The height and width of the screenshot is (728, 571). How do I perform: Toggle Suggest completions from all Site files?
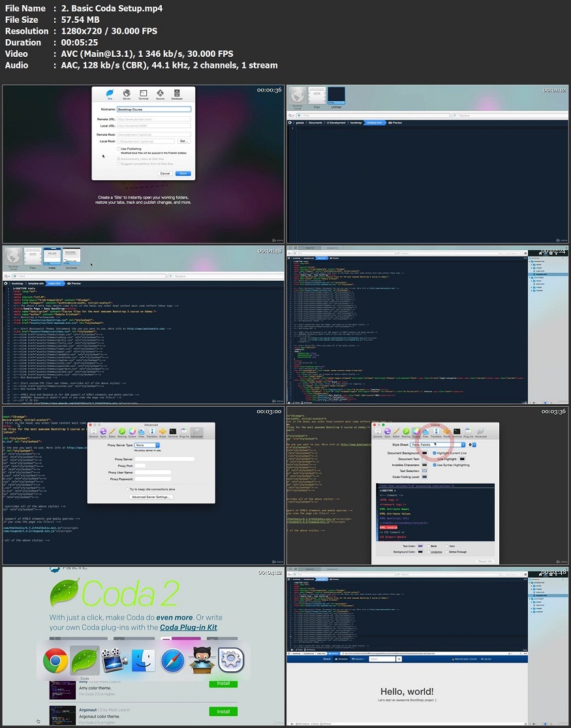[x=118, y=163]
